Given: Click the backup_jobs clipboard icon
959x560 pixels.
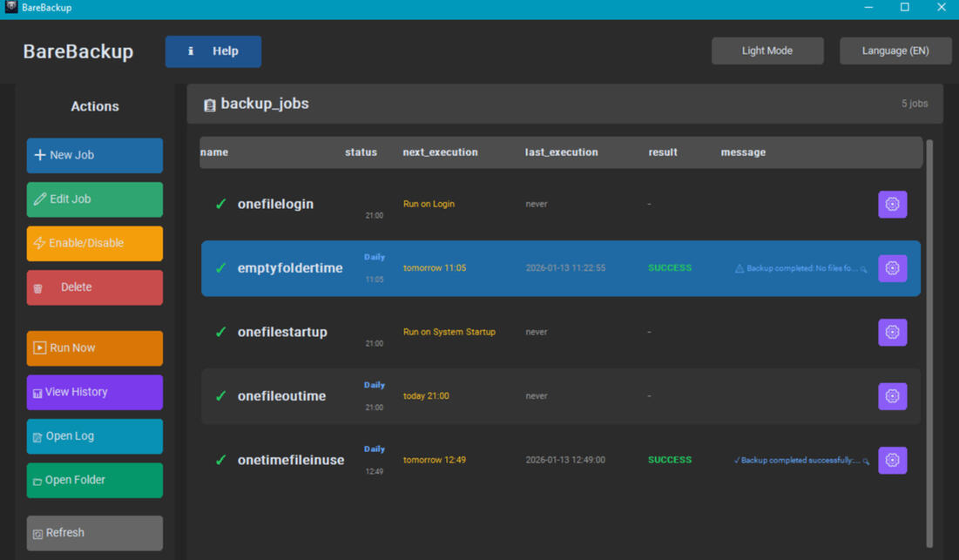Looking at the screenshot, I should (x=209, y=105).
